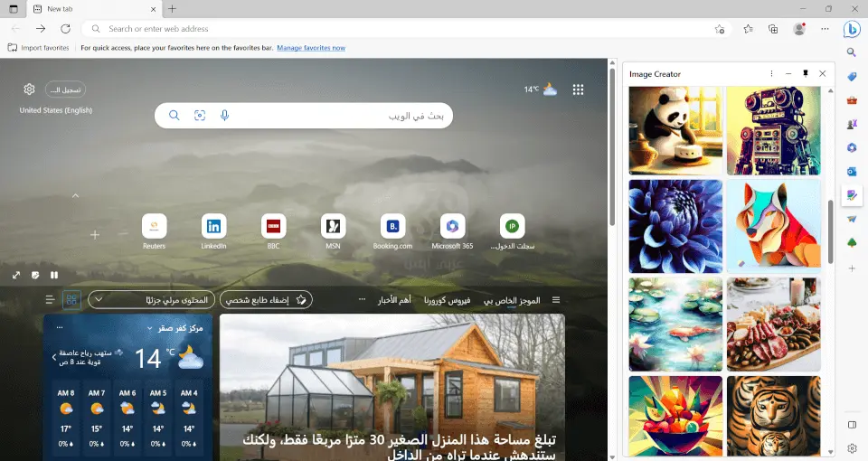This screenshot has width=868, height=461.
Task: Switch feed to list layout view
Action: (x=50, y=300)
